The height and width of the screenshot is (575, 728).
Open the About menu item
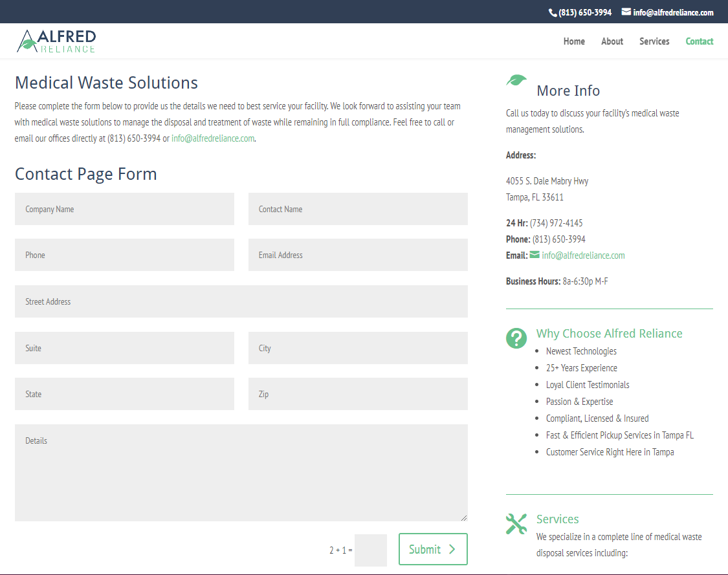click(x=612, y=41)
